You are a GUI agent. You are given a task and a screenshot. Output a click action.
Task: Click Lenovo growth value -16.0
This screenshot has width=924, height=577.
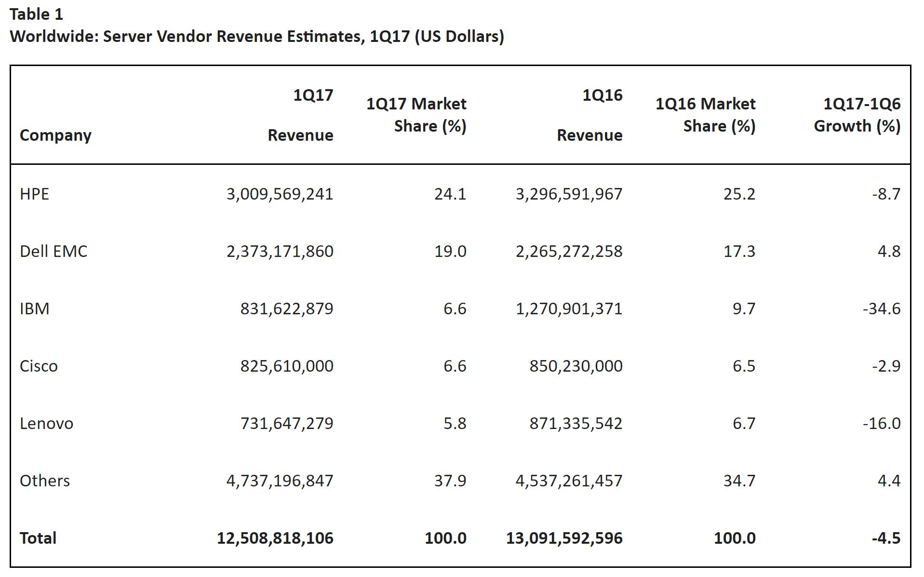click(x=882, y=423)
